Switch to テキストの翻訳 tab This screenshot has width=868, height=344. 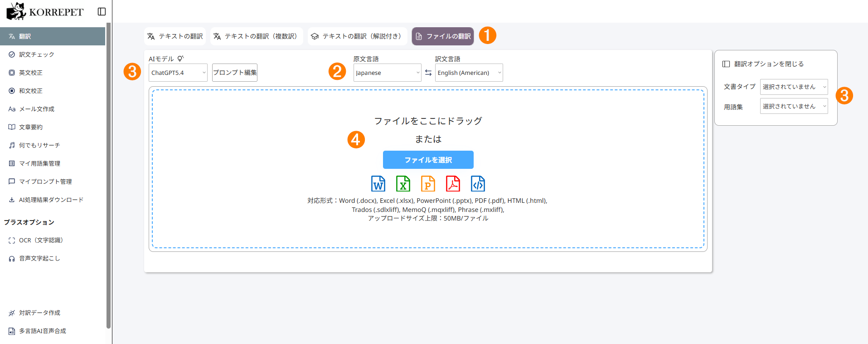(x=175, y=36)
